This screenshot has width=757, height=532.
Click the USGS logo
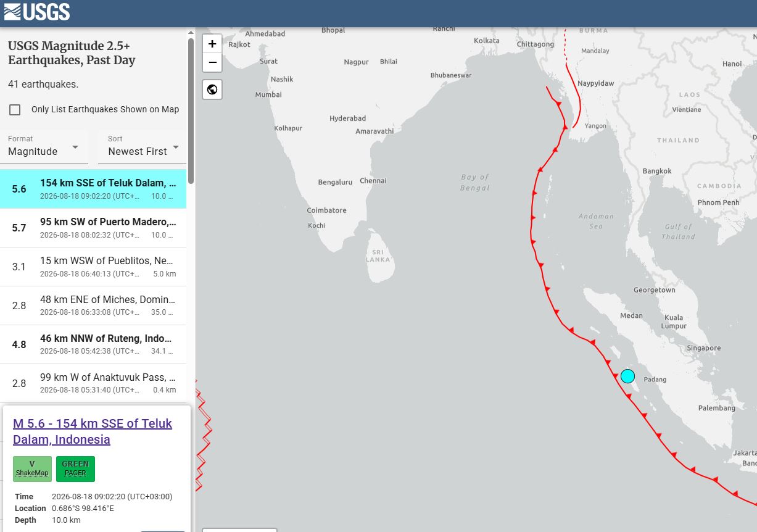pos(37,12)
